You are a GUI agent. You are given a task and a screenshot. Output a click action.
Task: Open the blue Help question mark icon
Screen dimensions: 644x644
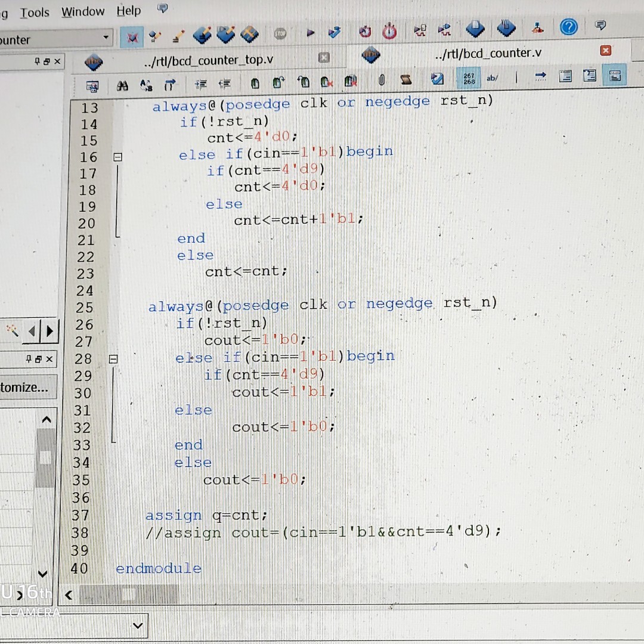pyautogui.click(x=569, y=27)
